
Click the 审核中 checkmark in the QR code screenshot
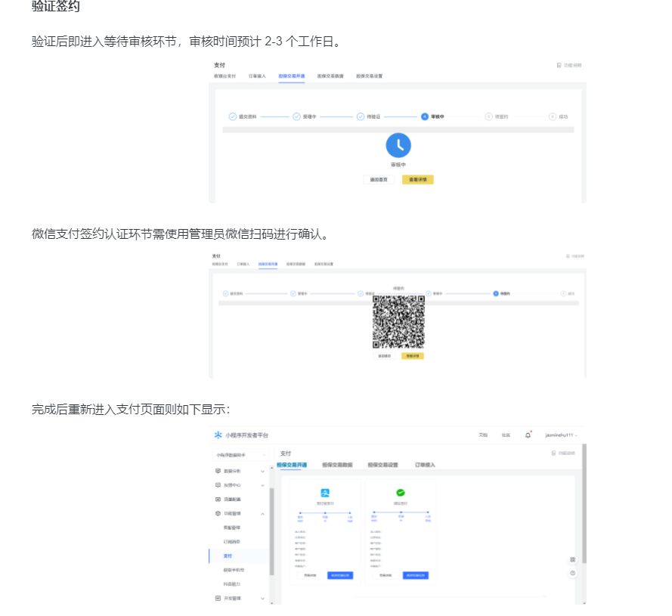pos(428,294)
